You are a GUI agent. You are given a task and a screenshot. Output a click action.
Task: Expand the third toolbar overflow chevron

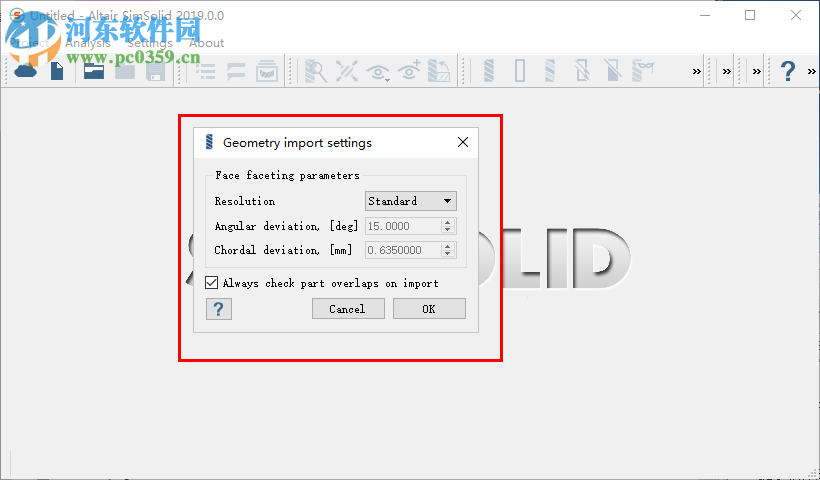click(757, 72)
